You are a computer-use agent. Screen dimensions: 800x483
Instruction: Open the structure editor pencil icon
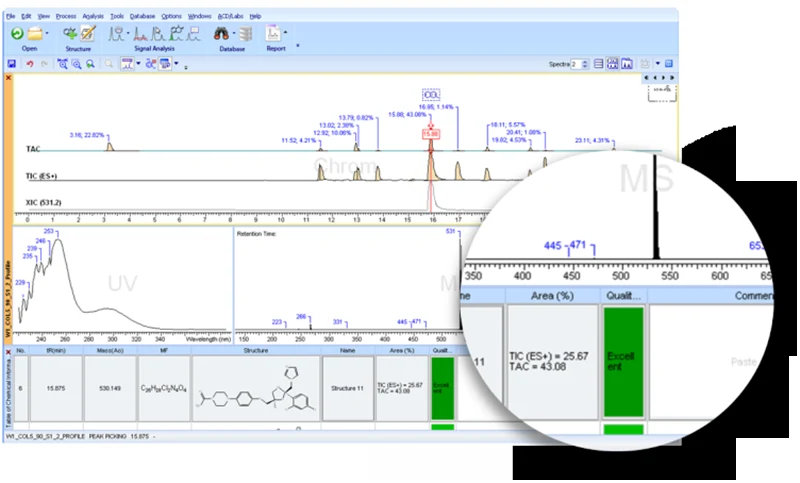tap(88, 34)
